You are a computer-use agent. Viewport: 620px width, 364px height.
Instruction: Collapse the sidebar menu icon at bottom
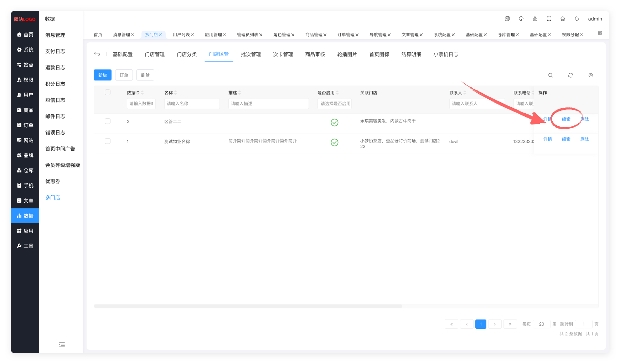(x=62, y=344)
